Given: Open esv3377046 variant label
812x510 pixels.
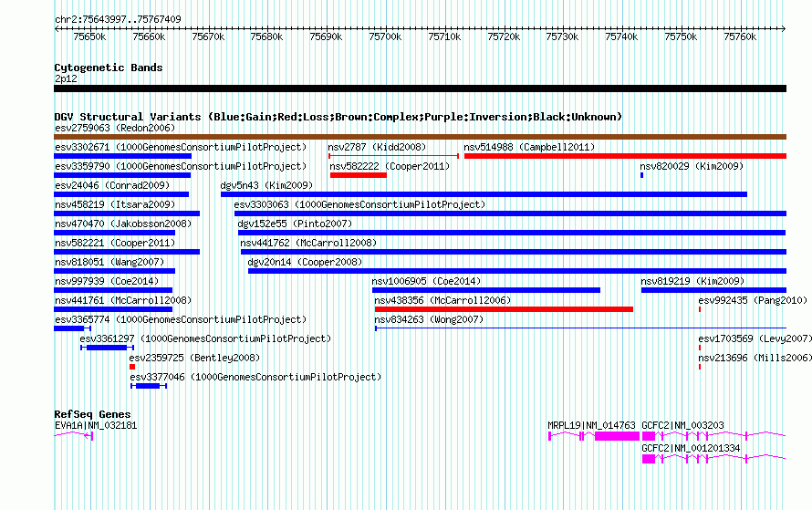Looking at the screenshot, I should [255, 377].
